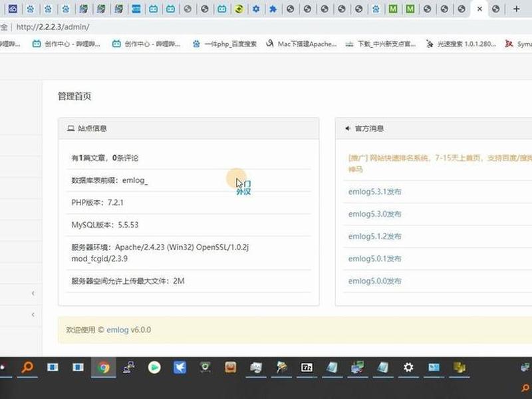Image resolution: width=532 pixels, height=399 pixels.
Task: Click the 服务器环境 Apache/2.4.23 row
Action: (189, 253)
